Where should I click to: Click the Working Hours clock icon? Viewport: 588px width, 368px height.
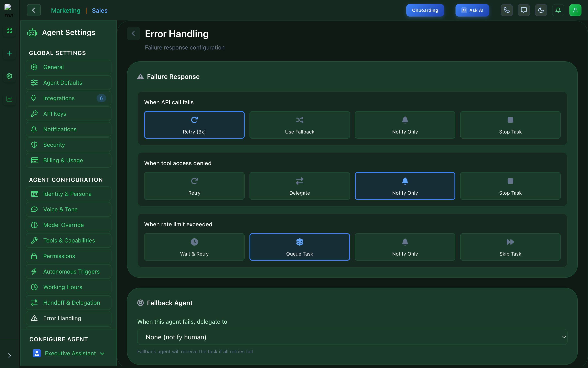pos(34,287)
